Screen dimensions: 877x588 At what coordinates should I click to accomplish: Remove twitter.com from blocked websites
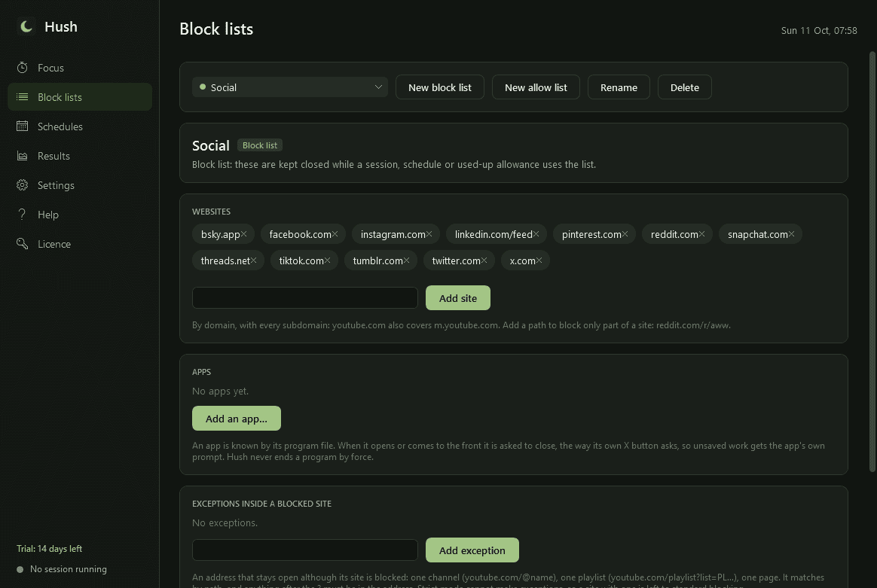click(x=484, y=260)
